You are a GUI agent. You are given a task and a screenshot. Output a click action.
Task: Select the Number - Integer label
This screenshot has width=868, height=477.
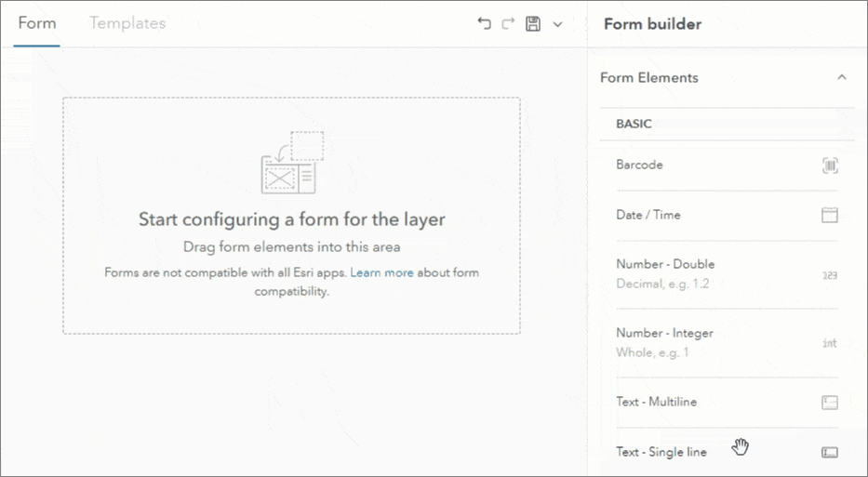click(664, 333)
